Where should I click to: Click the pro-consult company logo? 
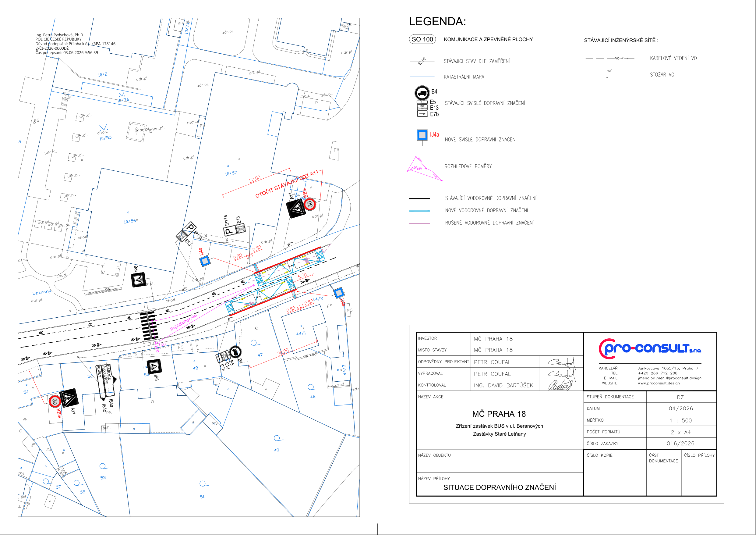(650, 349)
